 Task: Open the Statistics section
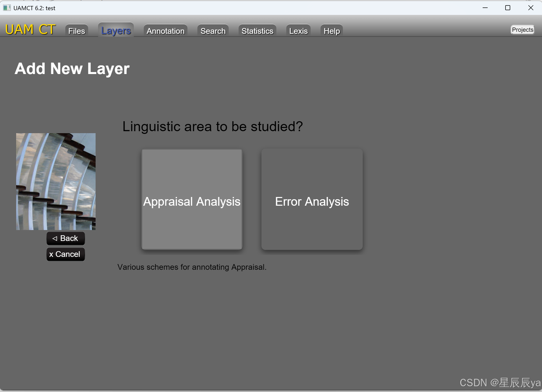(x=257, y=31)
